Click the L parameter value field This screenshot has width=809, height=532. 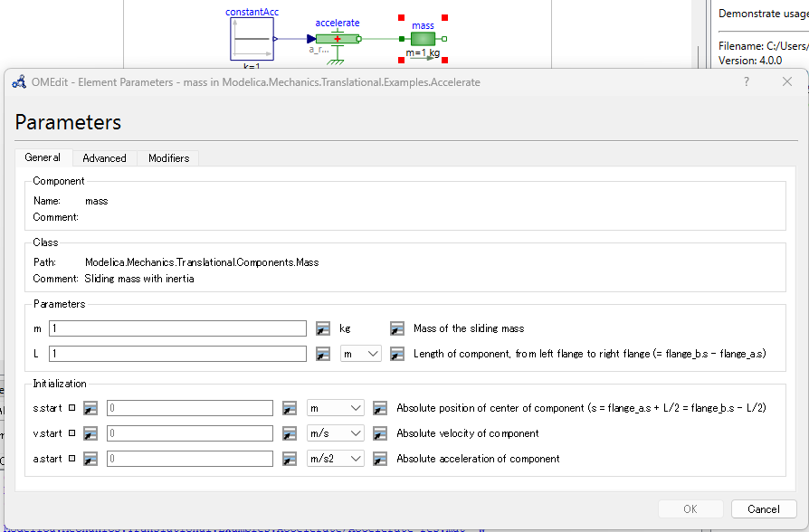tap(177, 354)
